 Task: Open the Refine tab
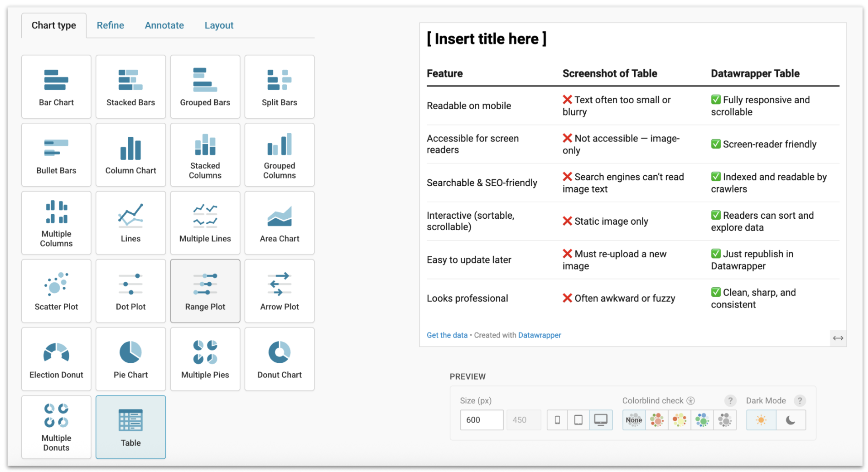click(110, 25)
